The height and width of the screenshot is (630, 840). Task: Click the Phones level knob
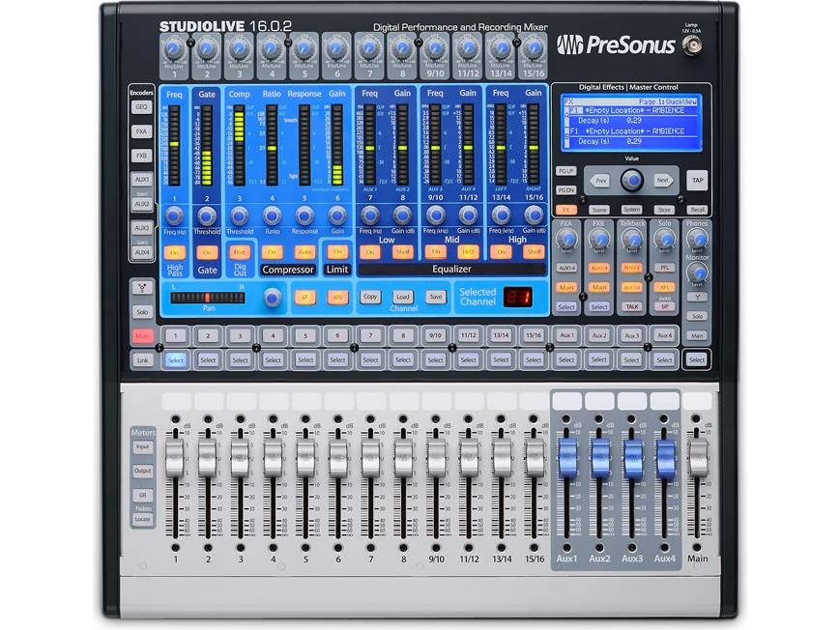[x=697, y=239]
